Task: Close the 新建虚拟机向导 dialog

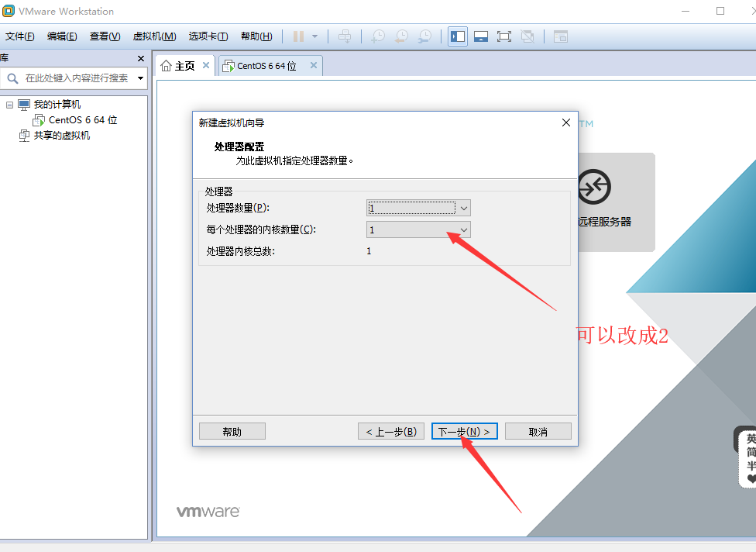Action: [566, 122]
